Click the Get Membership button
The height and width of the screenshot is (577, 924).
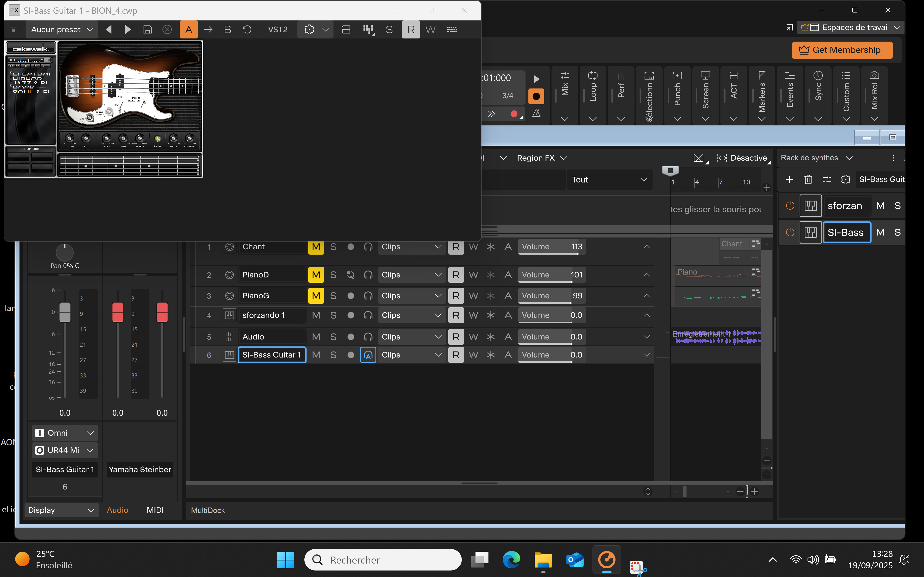pyautogui.click(x=842, y=50)
